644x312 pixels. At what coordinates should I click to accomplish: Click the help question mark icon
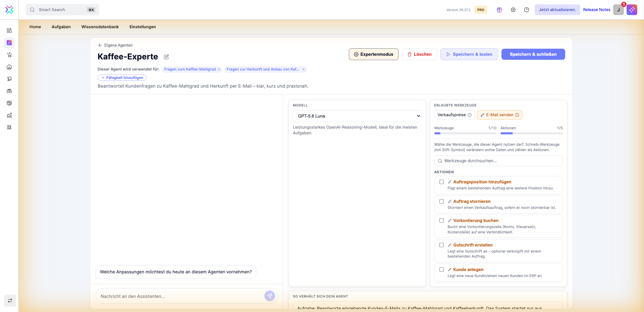point(527,10)
